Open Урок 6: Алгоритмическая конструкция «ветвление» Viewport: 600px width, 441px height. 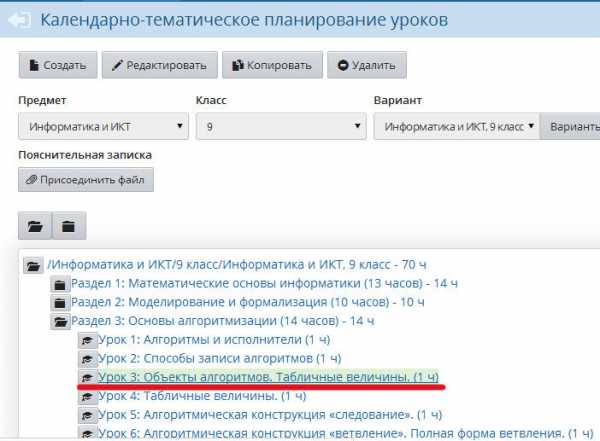(346, 433)
